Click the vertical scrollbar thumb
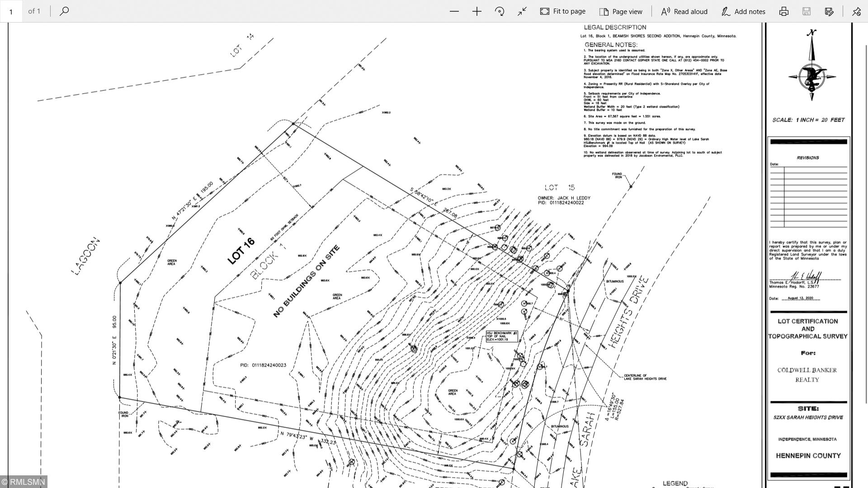868x488 pixels. pyautogui.click(x=866, y=224)
